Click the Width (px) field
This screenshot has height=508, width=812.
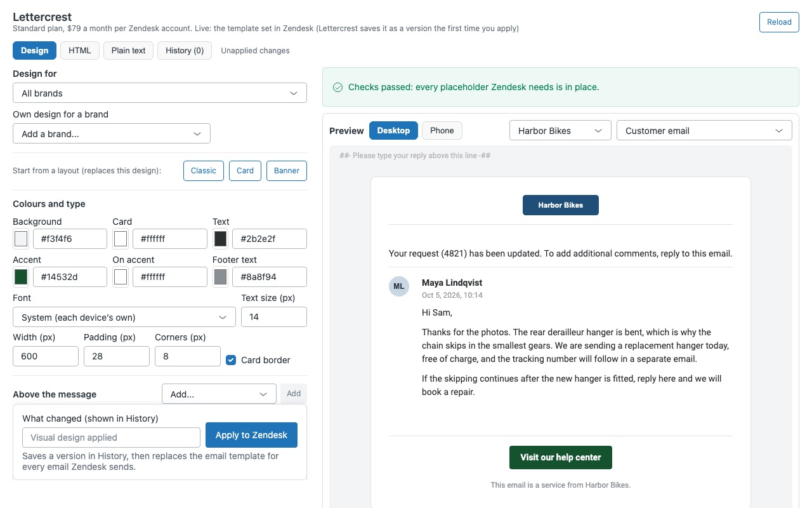(46, 356)
